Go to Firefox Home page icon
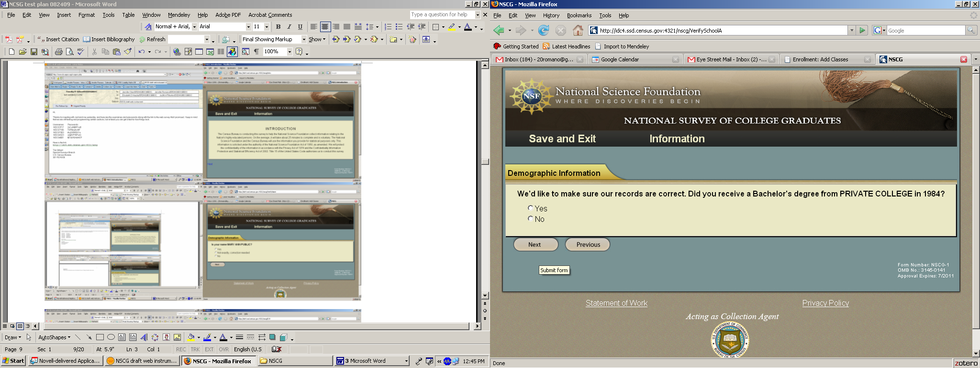Viewport: 980px width, 368px height. (578, 31)
